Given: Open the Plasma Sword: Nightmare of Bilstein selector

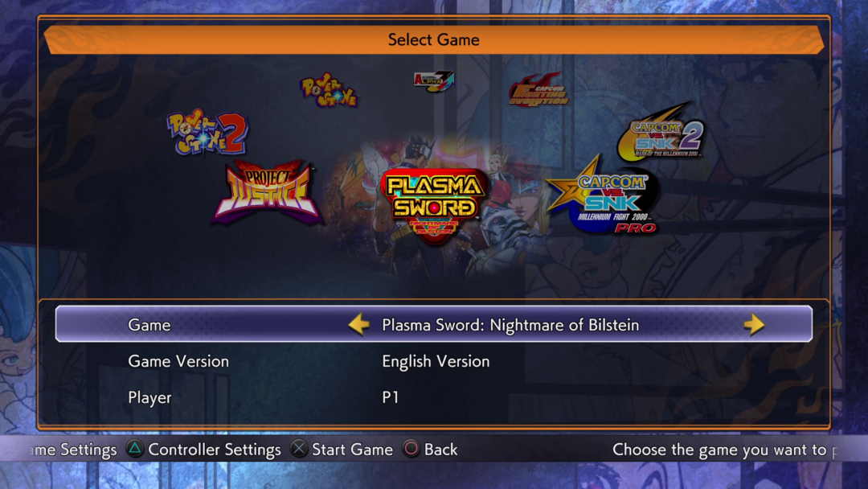Looking at the screenshot, I should point(510,325).
